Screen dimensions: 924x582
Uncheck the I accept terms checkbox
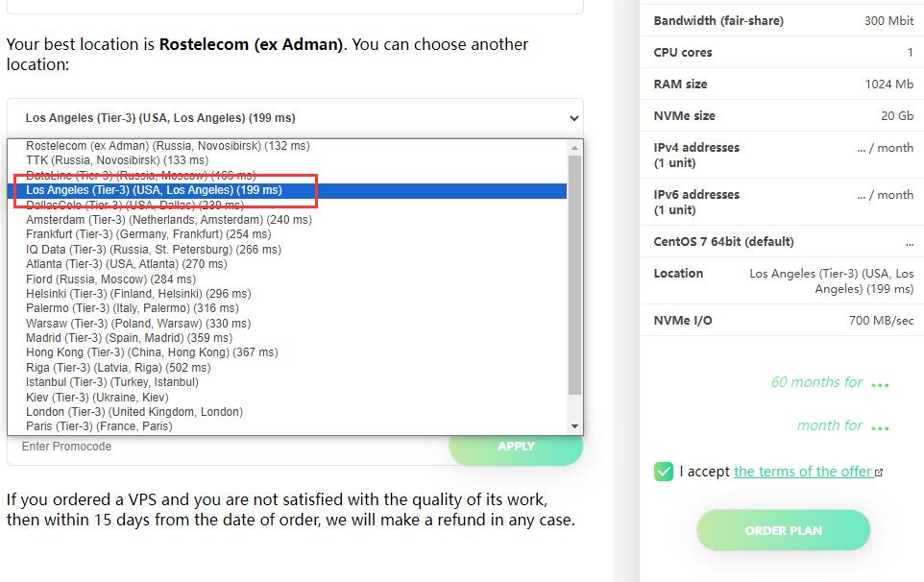(x=664, y=472)
